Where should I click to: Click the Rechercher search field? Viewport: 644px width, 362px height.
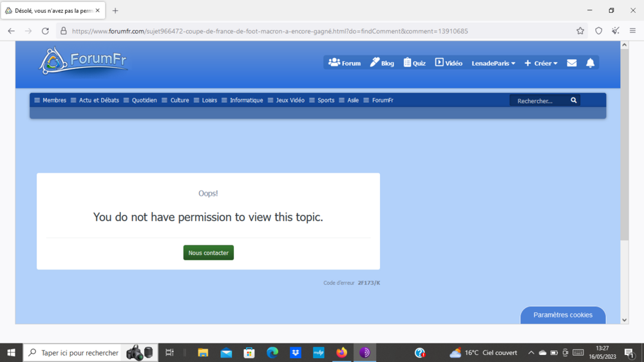click(x=538, y=100)
